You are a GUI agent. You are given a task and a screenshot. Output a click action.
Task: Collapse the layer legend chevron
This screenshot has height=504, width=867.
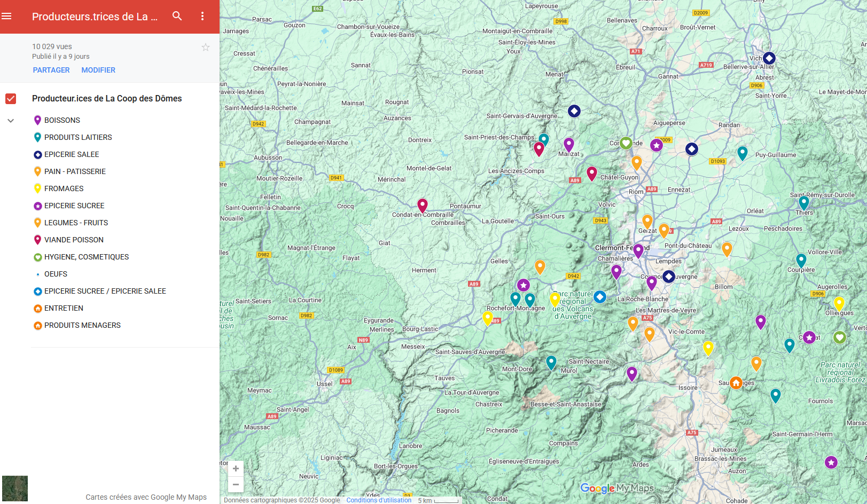[11, 121]
